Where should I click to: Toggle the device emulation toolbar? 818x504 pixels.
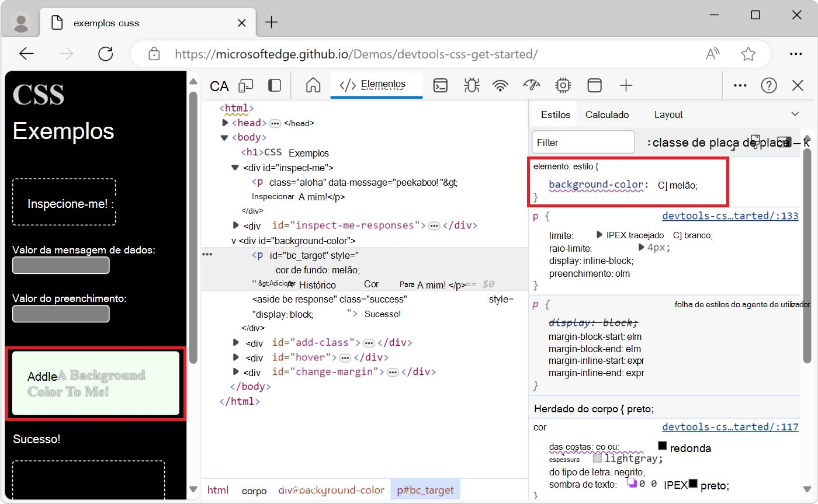tap(246, 85)
